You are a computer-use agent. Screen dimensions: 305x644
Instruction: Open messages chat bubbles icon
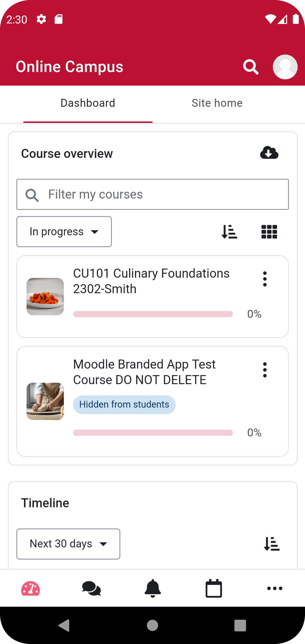click(91, 589)
